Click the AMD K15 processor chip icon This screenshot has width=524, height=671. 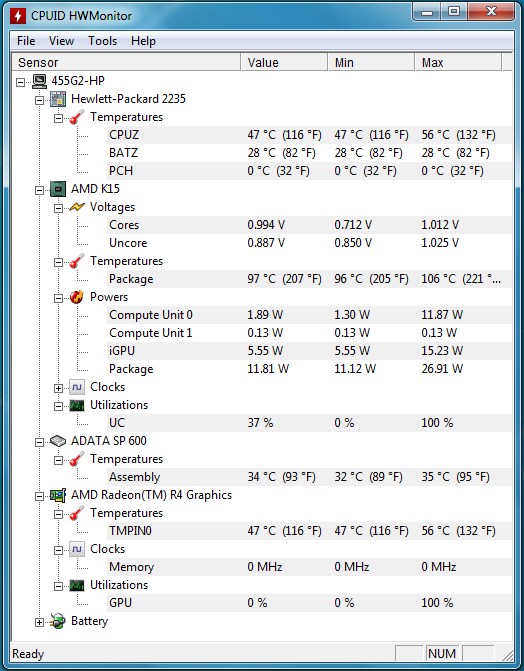coord(58,189)
